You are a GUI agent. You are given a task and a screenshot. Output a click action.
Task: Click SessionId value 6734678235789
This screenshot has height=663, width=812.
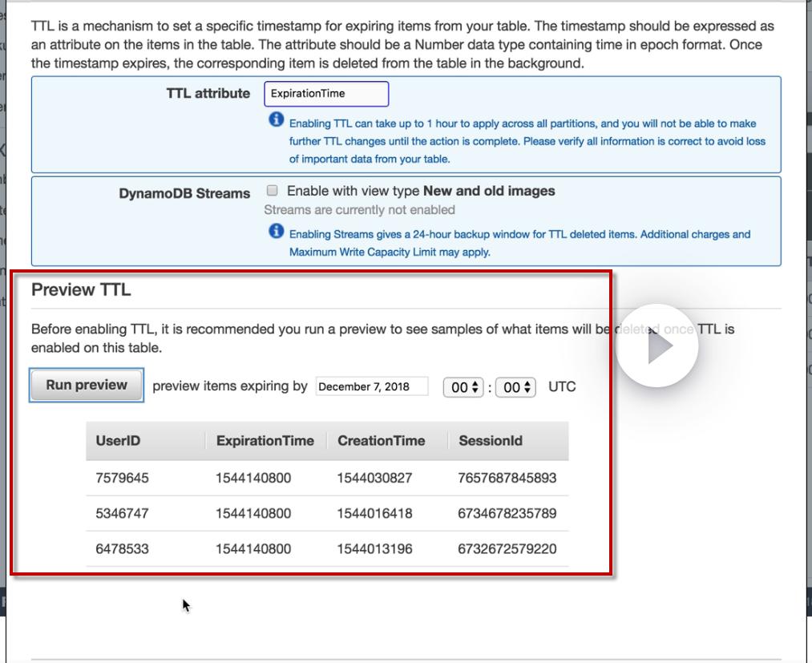(507, 513)
